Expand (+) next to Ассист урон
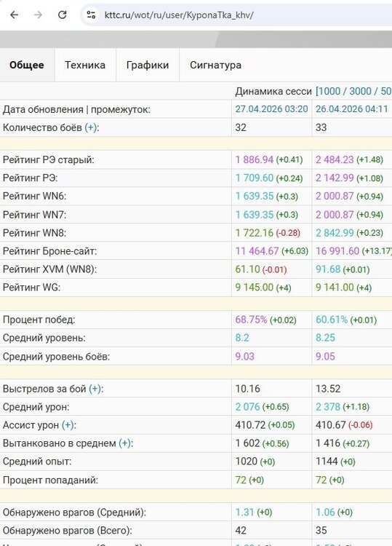This screenshot has height=546, width=392. (68, 425)
